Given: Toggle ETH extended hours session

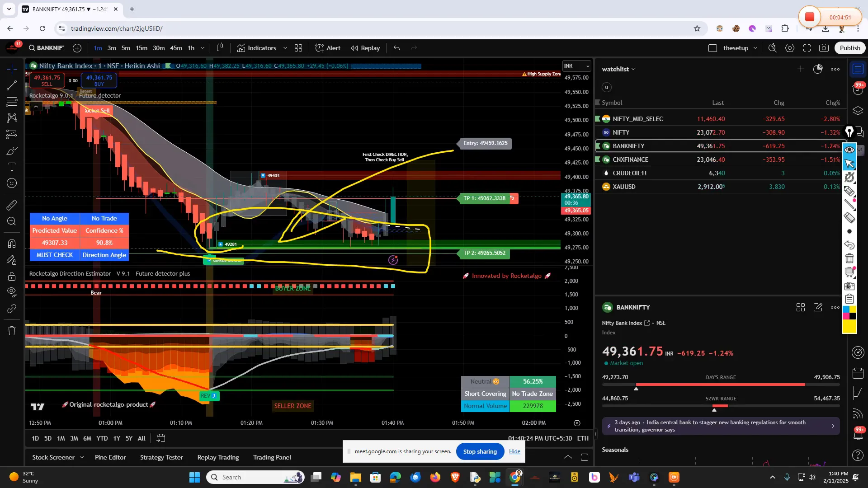Looking at the screenshot, I should (x=583, y=438).
